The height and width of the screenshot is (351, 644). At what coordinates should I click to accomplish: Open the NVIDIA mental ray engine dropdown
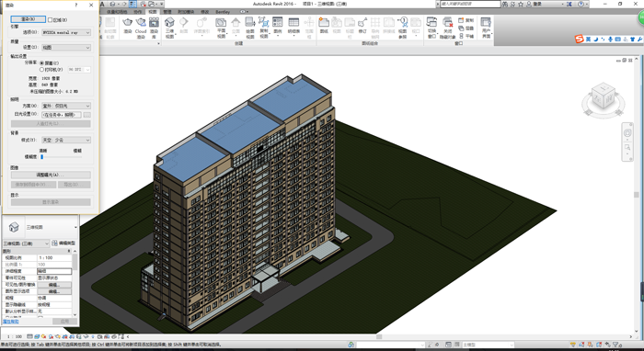point(66,32)
